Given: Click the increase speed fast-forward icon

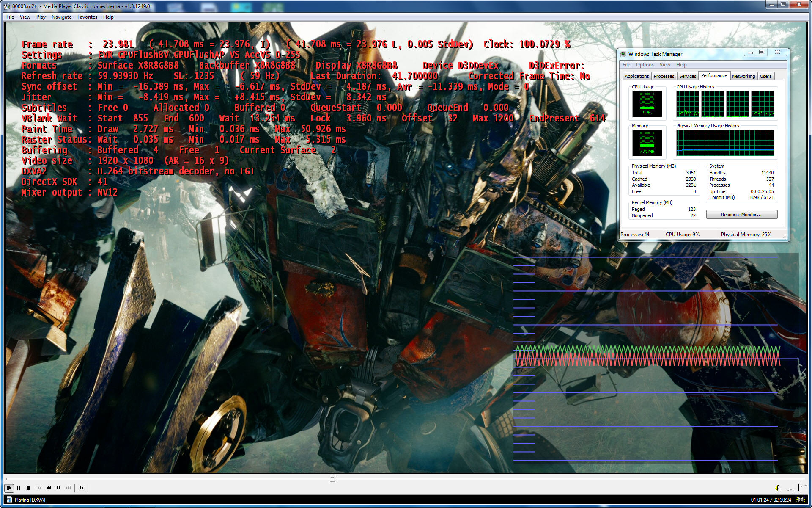Looking at the screenshot, I should (x=59, y=488).
